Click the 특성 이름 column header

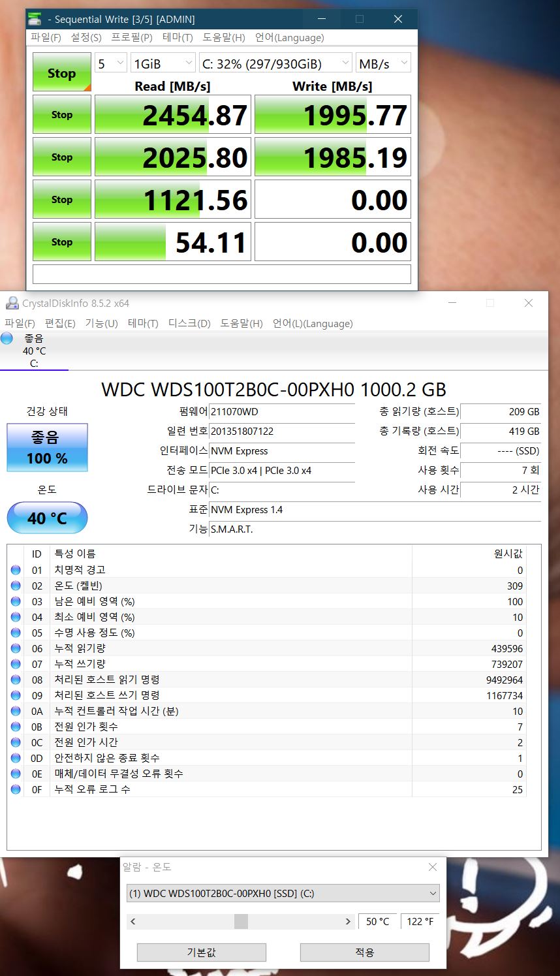230,554
